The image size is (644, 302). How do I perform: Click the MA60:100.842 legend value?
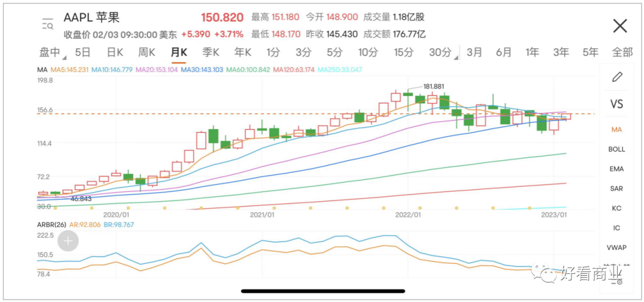click(247, 70)
